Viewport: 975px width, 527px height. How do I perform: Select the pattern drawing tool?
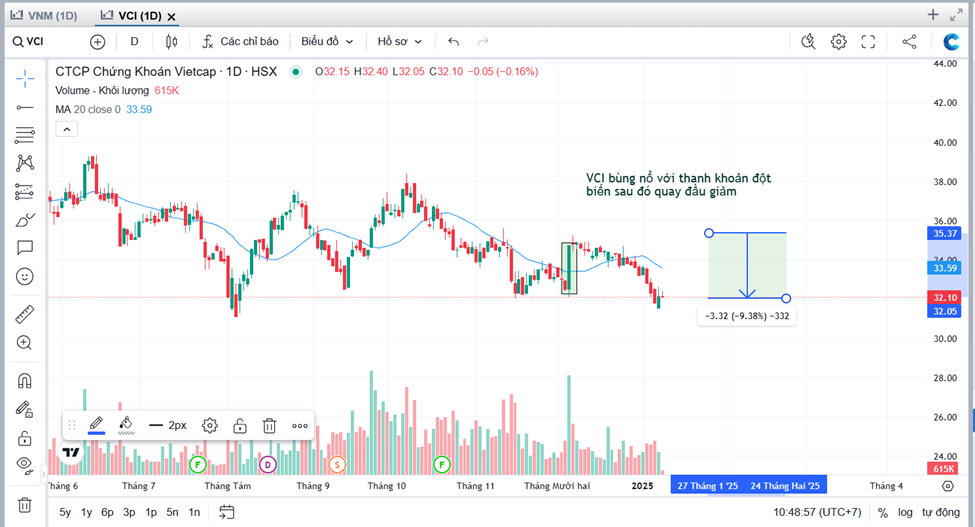point(25,163)
